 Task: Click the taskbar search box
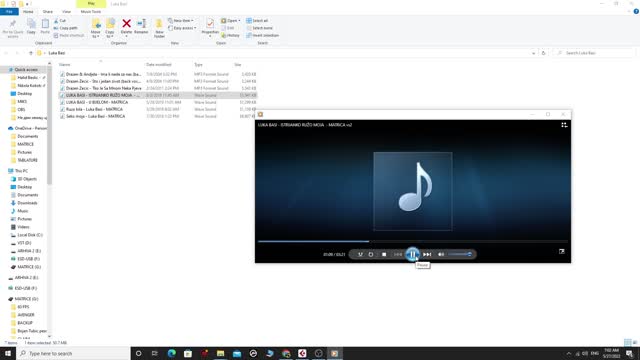point(73,353)
